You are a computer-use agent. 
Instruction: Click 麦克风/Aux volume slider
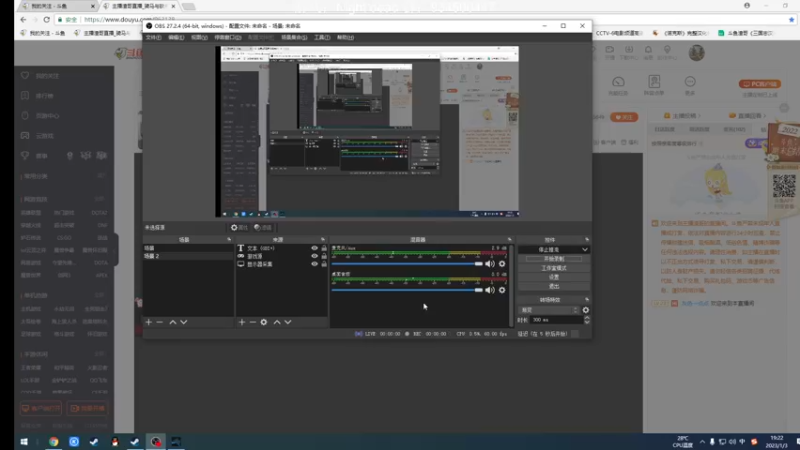tap(407, 264)
